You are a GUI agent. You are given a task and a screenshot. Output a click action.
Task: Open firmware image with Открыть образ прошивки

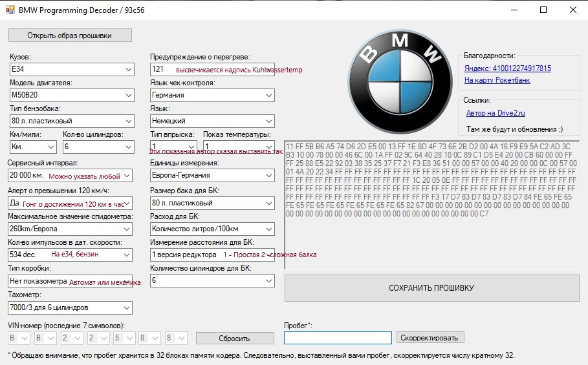pos(70,36)
